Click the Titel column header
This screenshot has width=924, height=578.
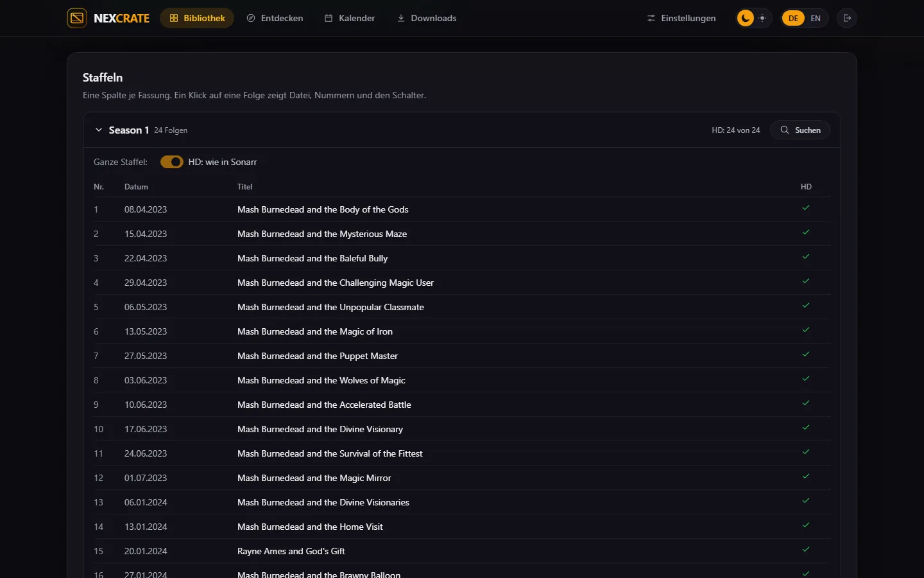pos(245,187)
